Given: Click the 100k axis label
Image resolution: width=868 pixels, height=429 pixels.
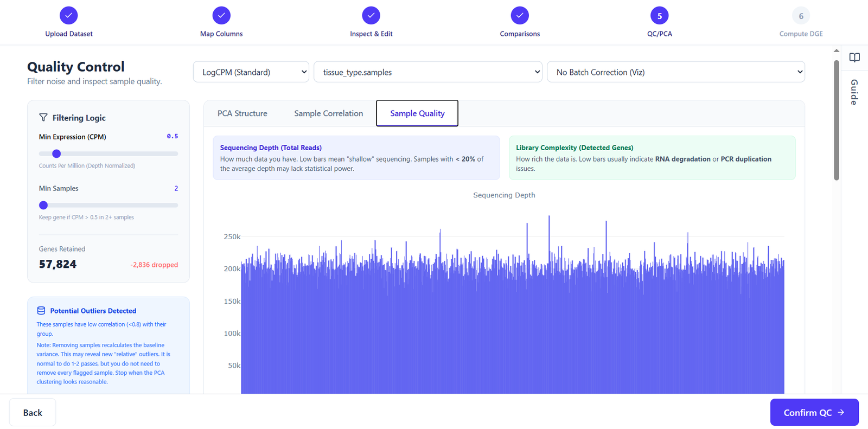Looking at the screenshot, I should coord(232,334).
